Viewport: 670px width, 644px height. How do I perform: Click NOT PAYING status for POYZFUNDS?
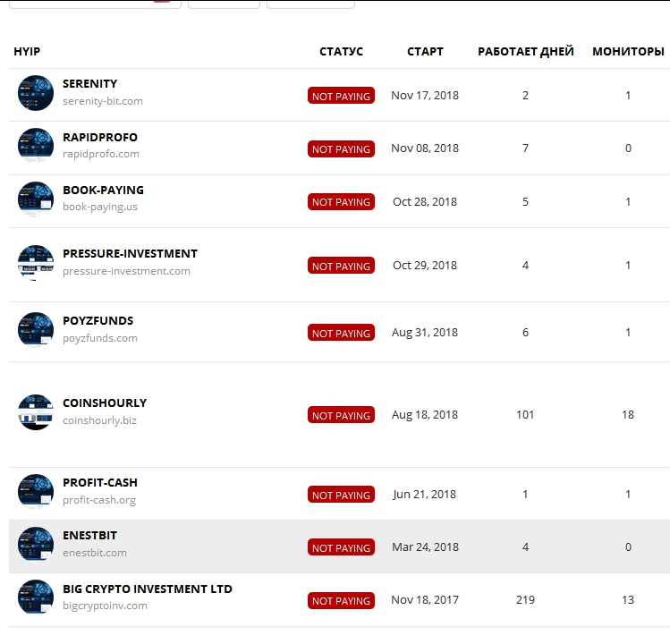[x=341, y=334]
